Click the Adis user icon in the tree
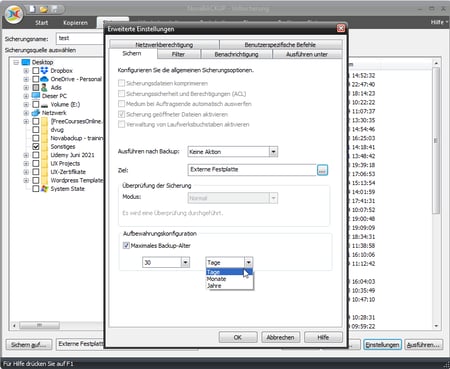 (44, 88)
